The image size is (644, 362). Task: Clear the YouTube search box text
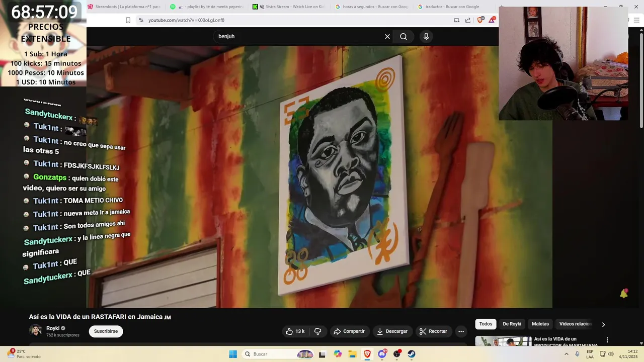coord(387,36)
